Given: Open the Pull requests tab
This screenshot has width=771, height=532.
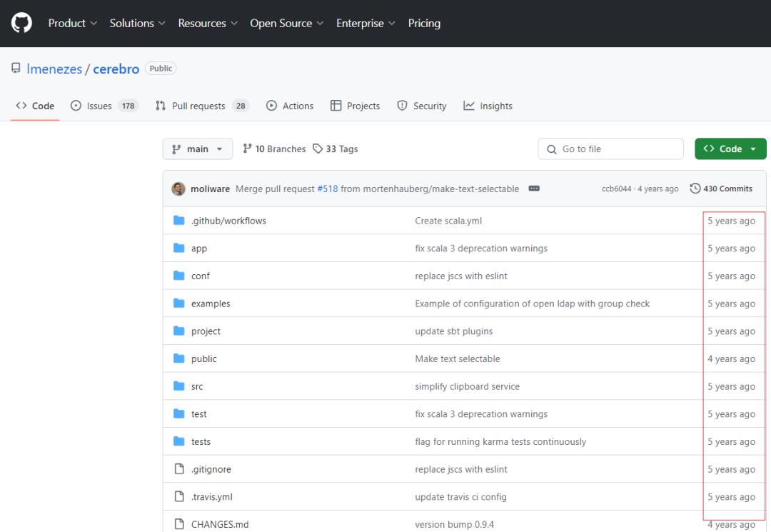Looking at the screenshot, I should pyautogui.click(x=202, y=106).
